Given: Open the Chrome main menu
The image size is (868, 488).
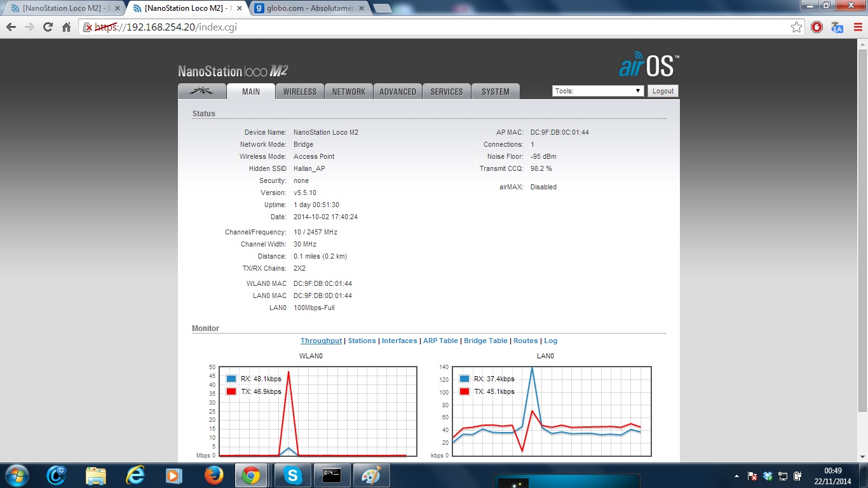Looking at the screenshot, I should click(x=858, y=27).
